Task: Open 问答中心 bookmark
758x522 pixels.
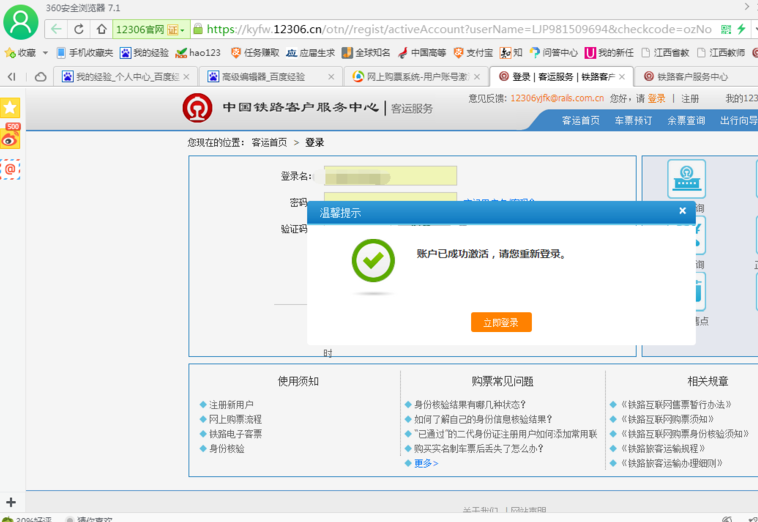Action: point(554,53)
